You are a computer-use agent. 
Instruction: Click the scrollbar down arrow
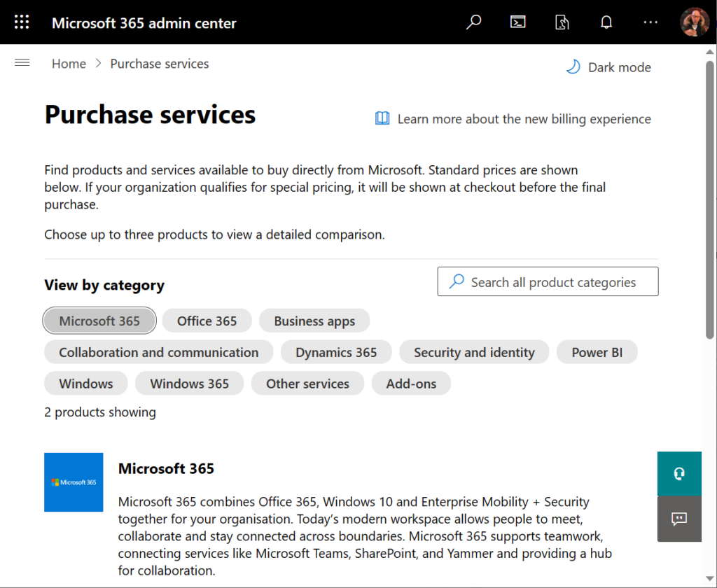[x=710, y=578]
